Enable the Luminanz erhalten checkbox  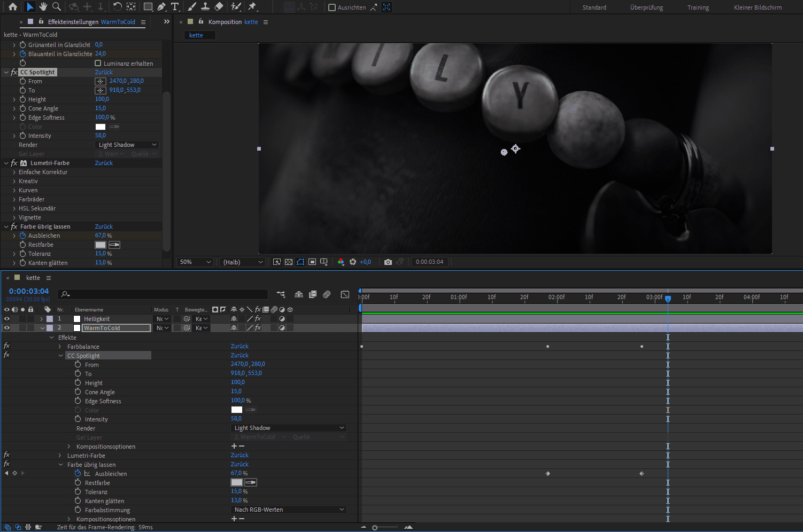tap(98, 63)
